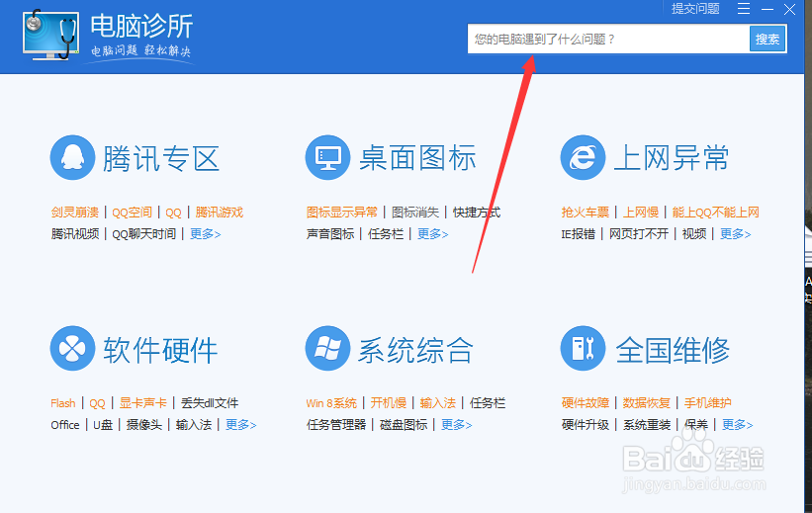Screen dimensions: 812x513
Task: Expand 更多> under 腾讯专区
Action: pyautogui.click(x=206, y=234)
